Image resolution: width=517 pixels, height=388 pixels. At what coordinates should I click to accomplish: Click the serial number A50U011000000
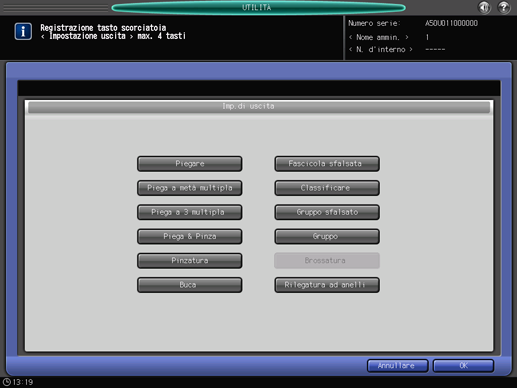click(x=451, y=23)
